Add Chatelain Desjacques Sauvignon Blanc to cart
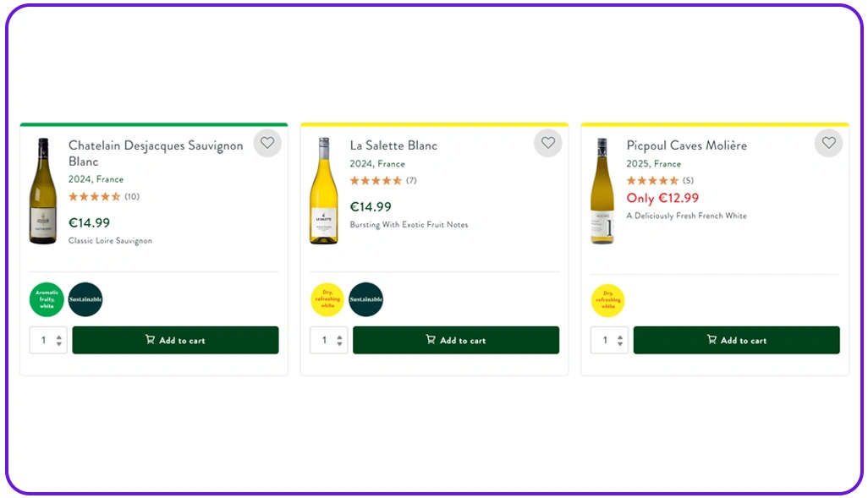This screenshot has height=498, width=868. pos(175,340)
